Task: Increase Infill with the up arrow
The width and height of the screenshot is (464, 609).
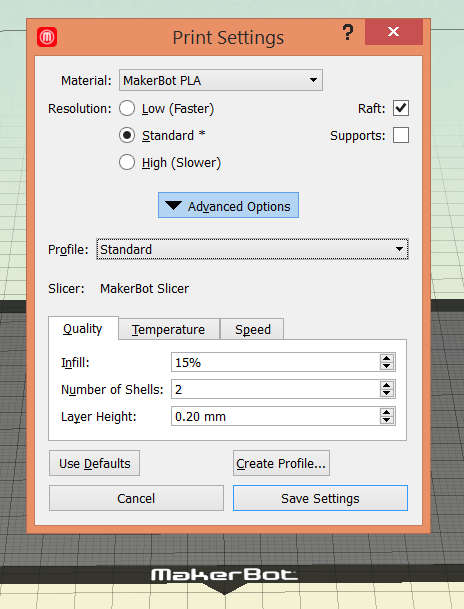Action: (x=386, y=358)
